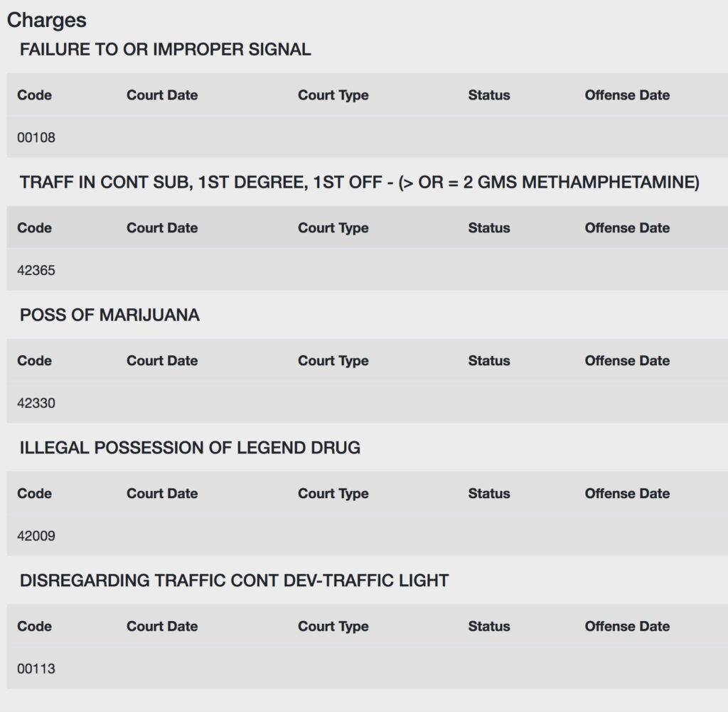Click charge code 42365

pos(36,270)
